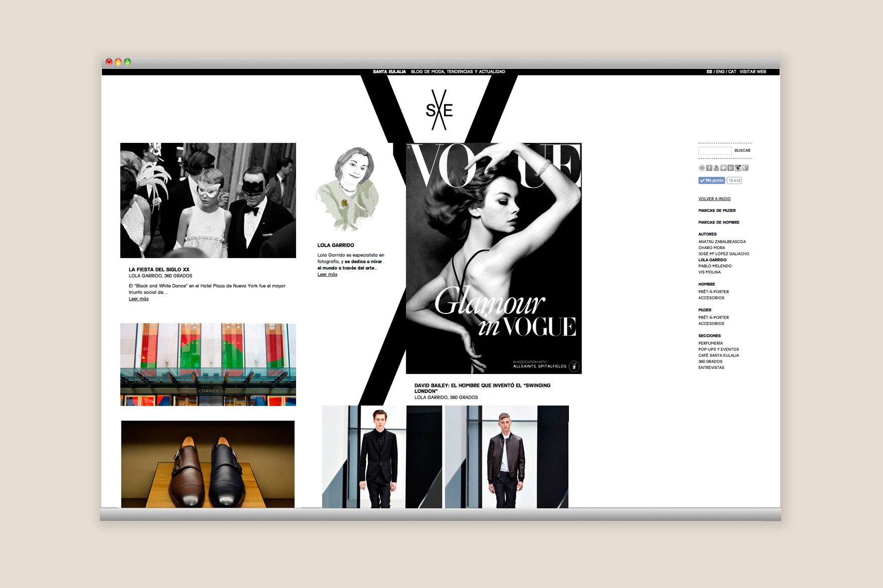Click the LOLA GARRIDO author heading
The width and height of the screenshot is (883, 588).
pyautogui.click(x=336, y=245)
